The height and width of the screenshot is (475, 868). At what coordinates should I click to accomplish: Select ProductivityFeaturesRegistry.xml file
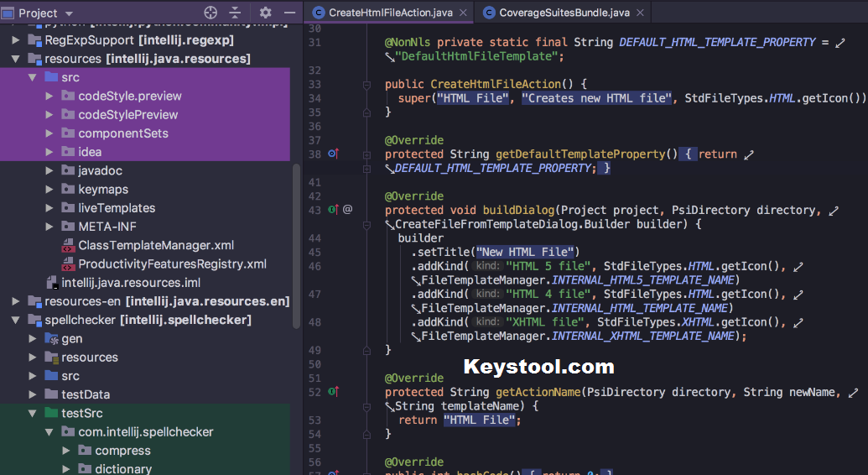(x=172, y=264)
